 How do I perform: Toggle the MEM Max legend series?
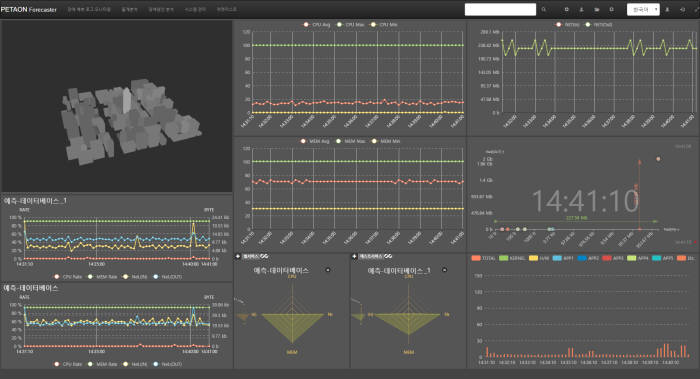(x=352, y=141)
